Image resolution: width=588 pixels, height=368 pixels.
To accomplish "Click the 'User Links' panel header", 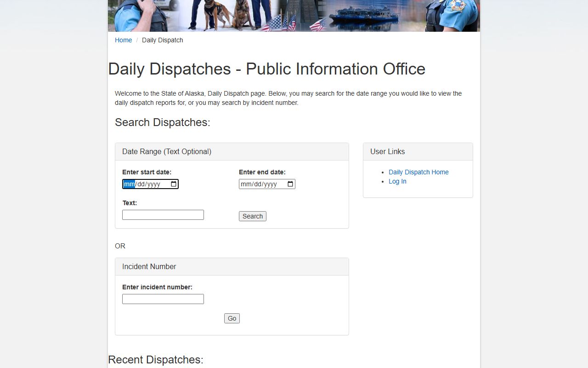I will pyautogui.click(x=418, y=152).
